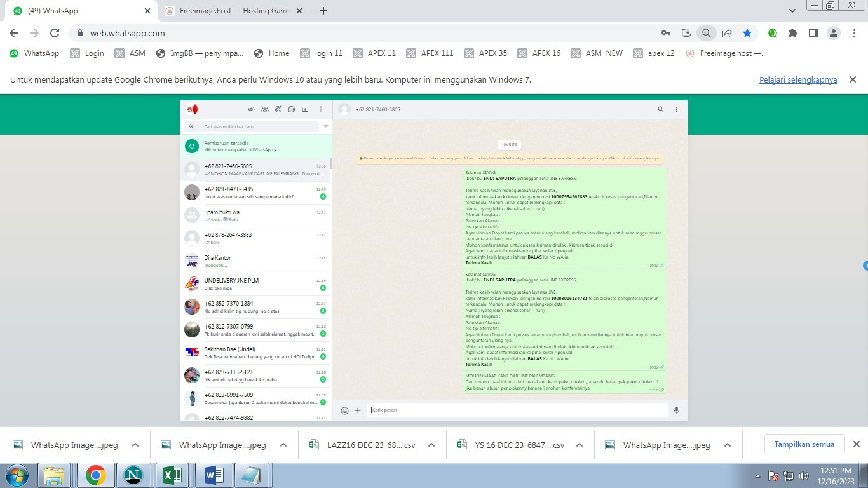
Task: Open the saved passwords key icon
Action: coord(665,33)
